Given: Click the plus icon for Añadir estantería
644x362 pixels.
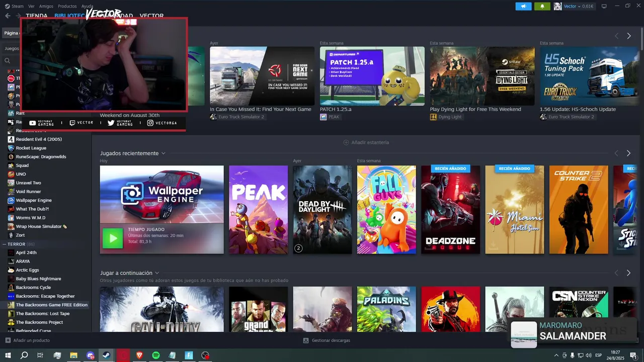Looking at the screenshot, I should point(346,142).
